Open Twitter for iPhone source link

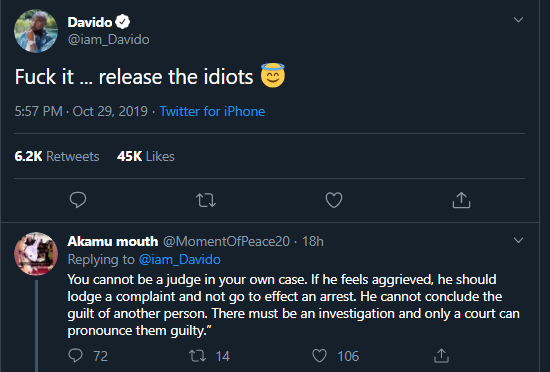click(x=212, y=111)
